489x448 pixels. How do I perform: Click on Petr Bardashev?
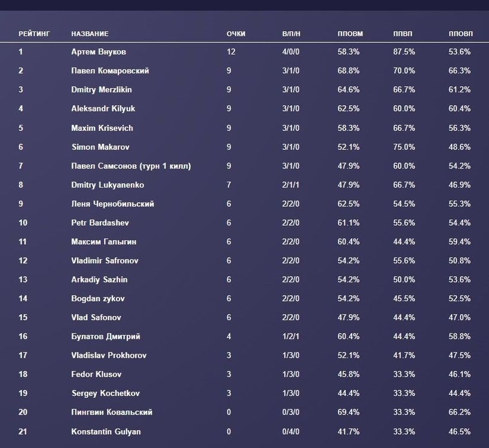[x=99, y=223]
